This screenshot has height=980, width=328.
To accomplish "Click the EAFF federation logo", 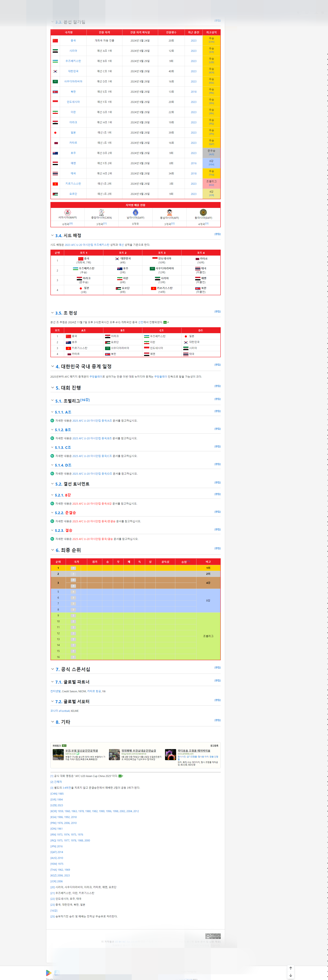I will [x=204, y=212].
